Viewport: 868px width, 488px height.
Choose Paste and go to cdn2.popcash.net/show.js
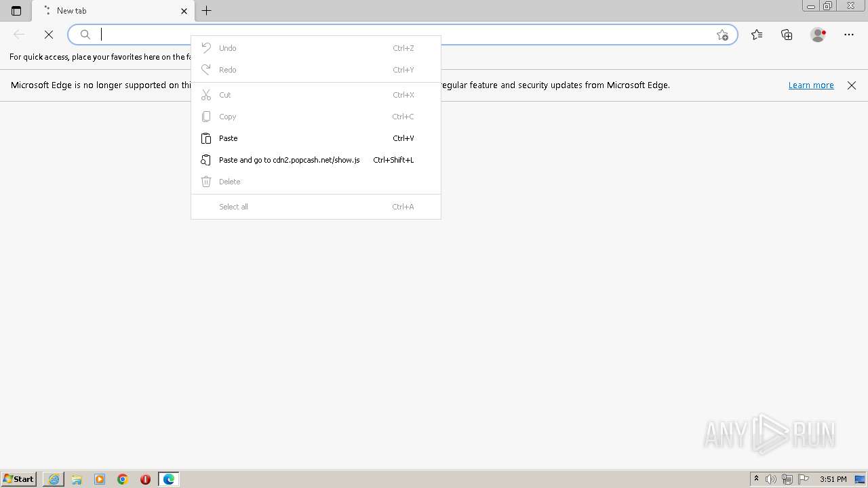pos(316,160)
